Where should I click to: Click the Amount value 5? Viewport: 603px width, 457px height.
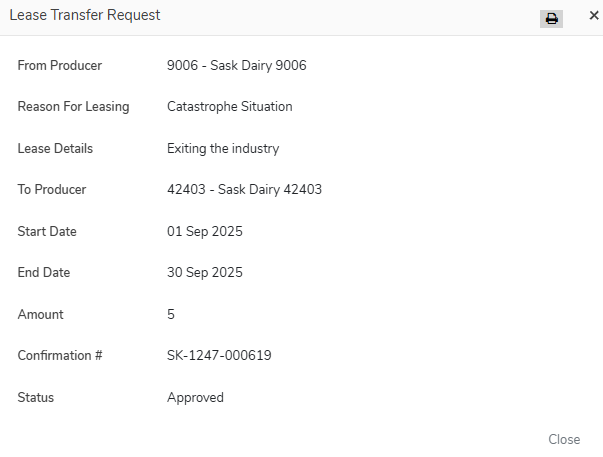tap(171, 315)
